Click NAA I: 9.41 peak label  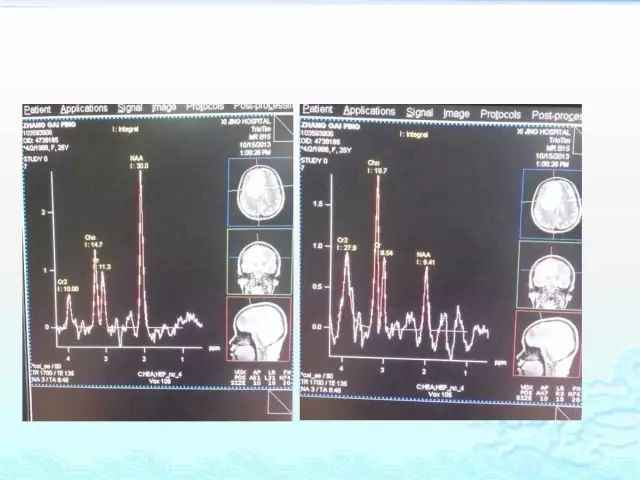tap(425, 258)
